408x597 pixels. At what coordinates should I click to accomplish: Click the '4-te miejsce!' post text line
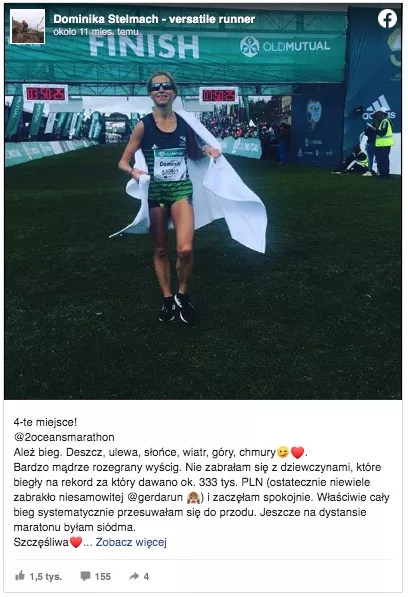click(x=45, y=422)
